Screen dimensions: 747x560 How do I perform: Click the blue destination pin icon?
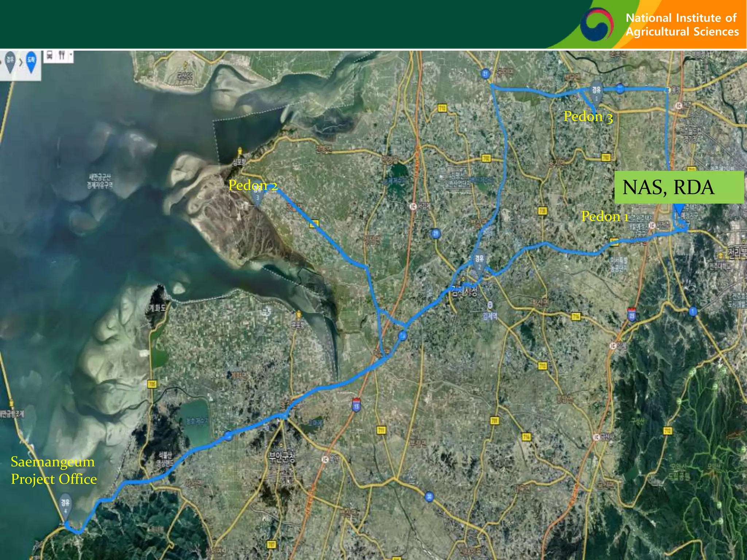pos(31,62)
